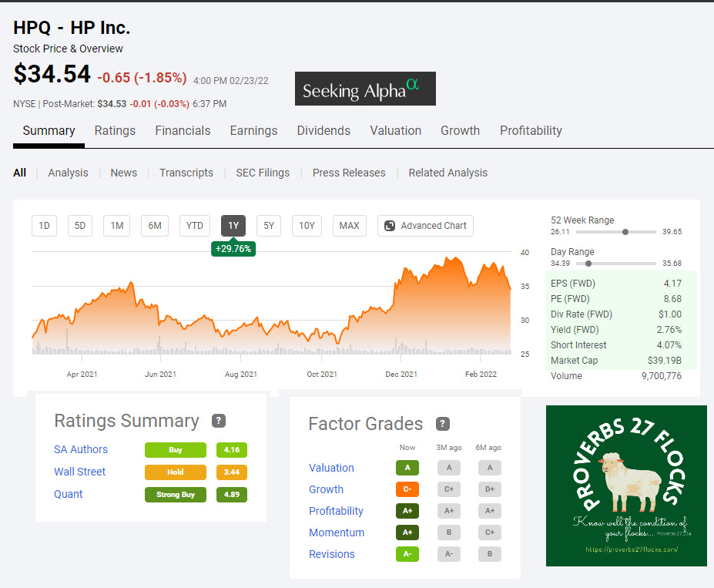
Task: Click the Day Range slider marker
Action: click(x=588, y=264)
